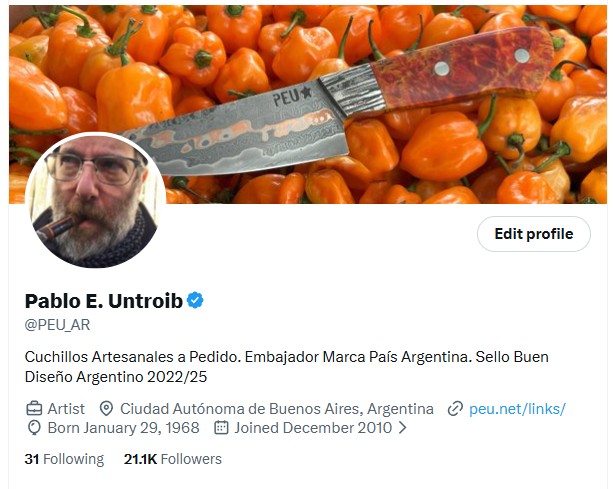Click the Cuchillos Artesanales bio description
The image size is (613, 489).
tap(287, 367)
